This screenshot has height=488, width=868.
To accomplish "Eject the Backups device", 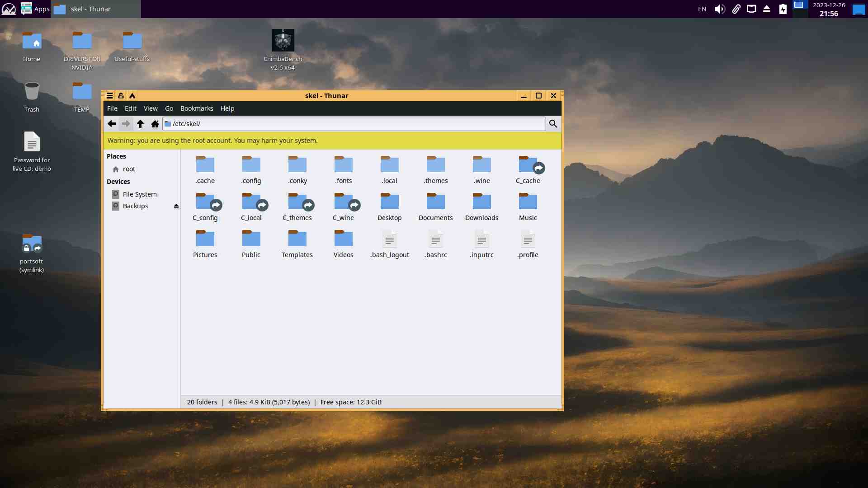I will [176, 206].
